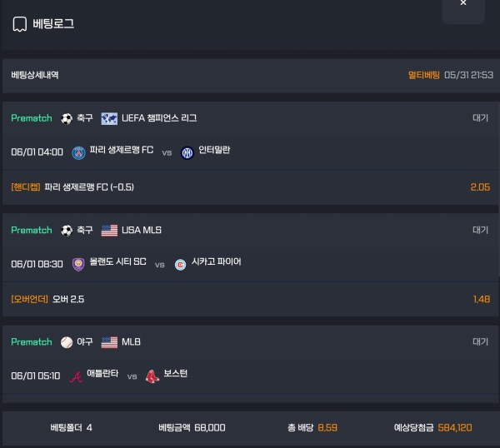500x448 pixels.
Task: Click the Inter Milan club logo
Action: click(x=187, y=153)
